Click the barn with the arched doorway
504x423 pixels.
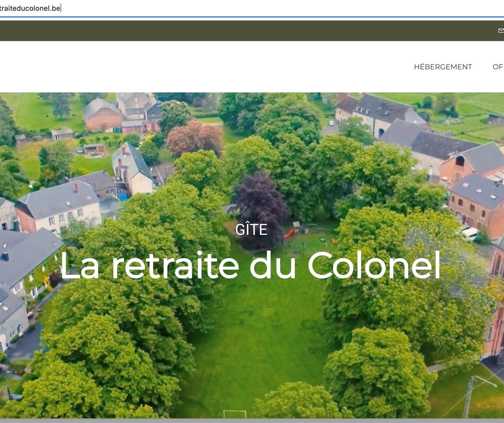380,117
